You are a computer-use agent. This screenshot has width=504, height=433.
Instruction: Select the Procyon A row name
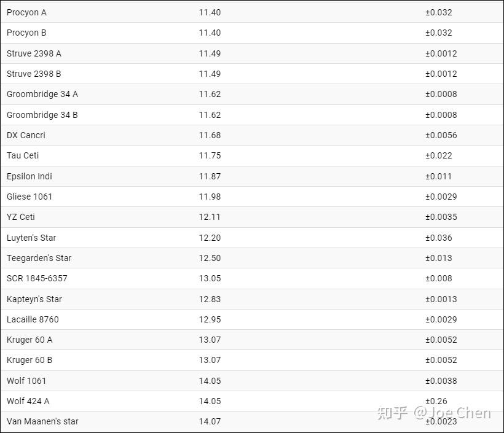(26, 12)
